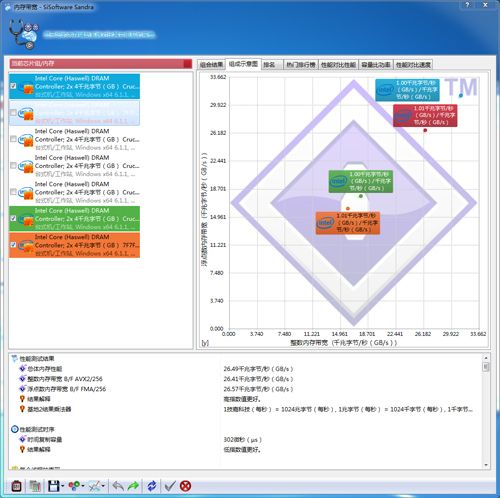The height and width of the screenshot is (498, 500).
Task: Click the question mark help button in title bar
Action: [467, 5]
